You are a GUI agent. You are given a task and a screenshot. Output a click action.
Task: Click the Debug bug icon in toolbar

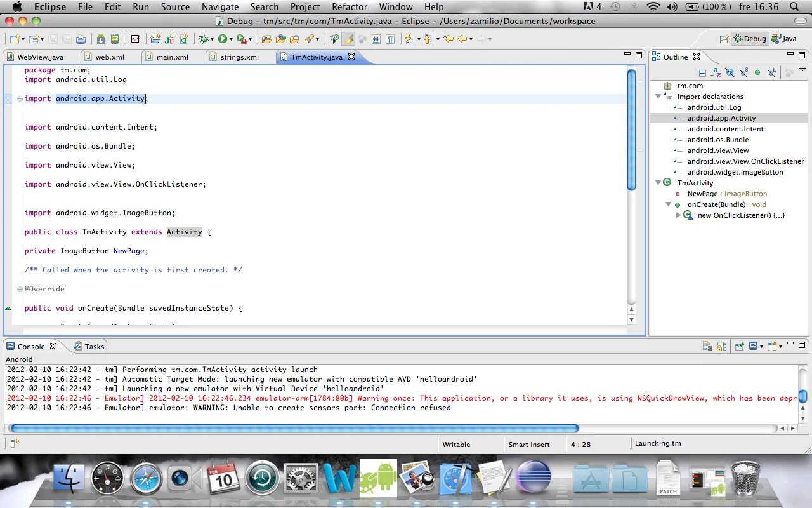coord(204,39)
